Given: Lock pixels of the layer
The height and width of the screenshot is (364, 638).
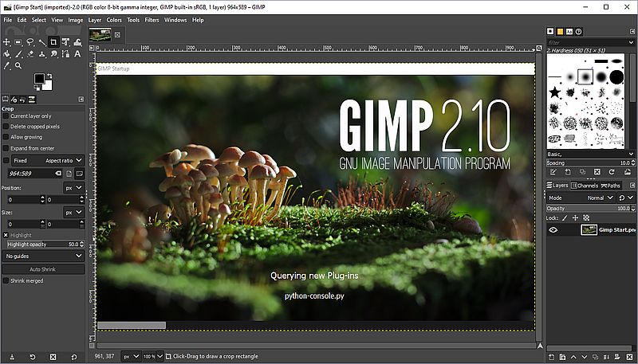Looking at the screenshot, I should 565,218.
